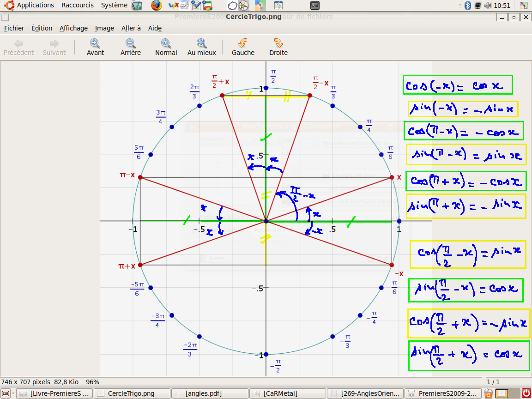The height and width of the screenshot is (399, 532).
Task: Open the Fichier menu
Action: tap(14, 28)
